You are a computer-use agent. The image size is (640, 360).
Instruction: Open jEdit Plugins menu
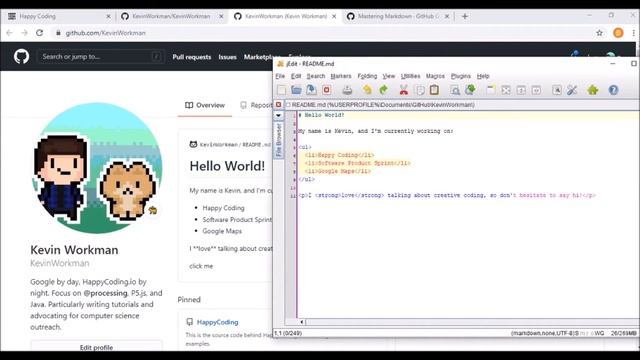point(460,76)
